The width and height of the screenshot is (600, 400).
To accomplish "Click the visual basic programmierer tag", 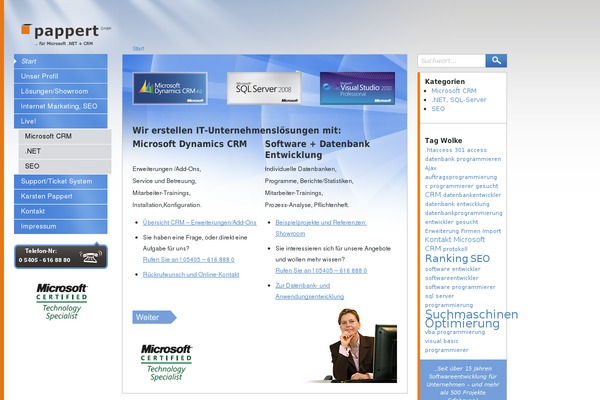I will click(447, 345).
